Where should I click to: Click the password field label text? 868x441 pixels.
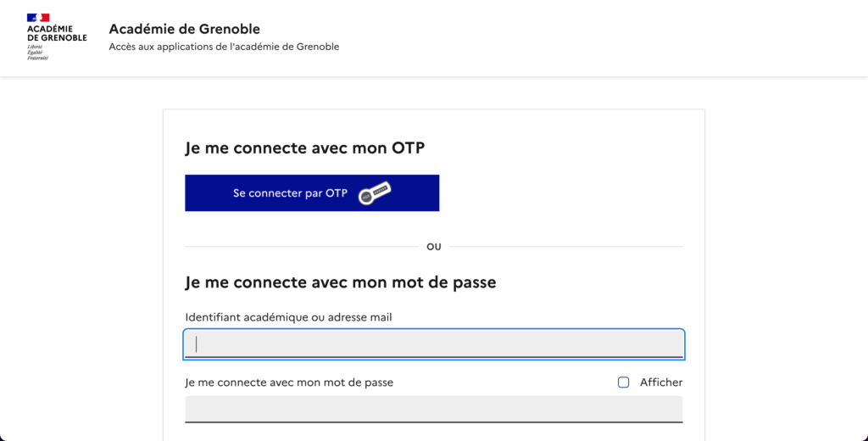coord(289,382)
